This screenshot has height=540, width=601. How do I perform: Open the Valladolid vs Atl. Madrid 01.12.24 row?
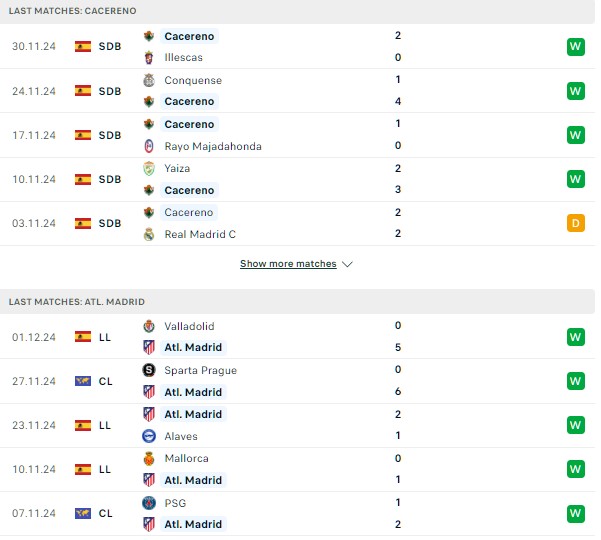(x=297, y=337)
